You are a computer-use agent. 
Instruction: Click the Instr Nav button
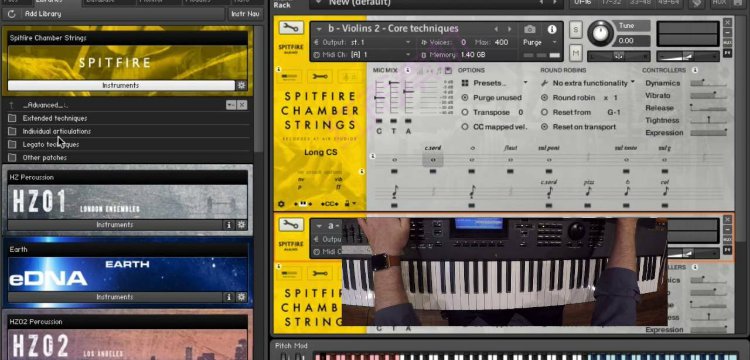245,14
